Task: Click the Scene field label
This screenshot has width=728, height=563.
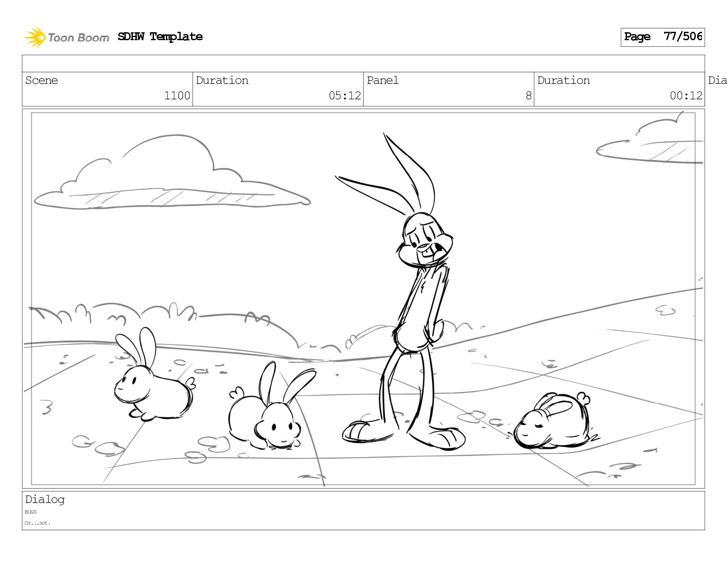Action: 41,80
